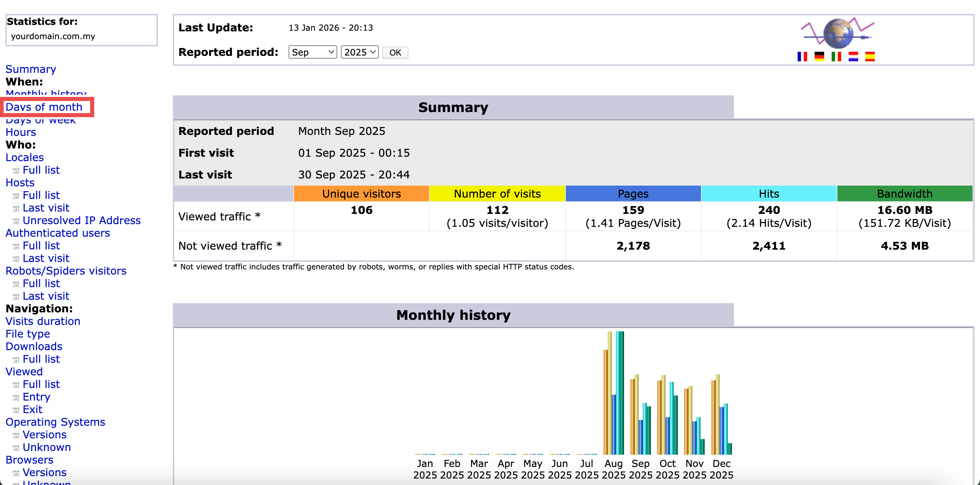This screenshot has height=485, width=980.
Task: Go to the Hours section link
Action: [20, 132]
